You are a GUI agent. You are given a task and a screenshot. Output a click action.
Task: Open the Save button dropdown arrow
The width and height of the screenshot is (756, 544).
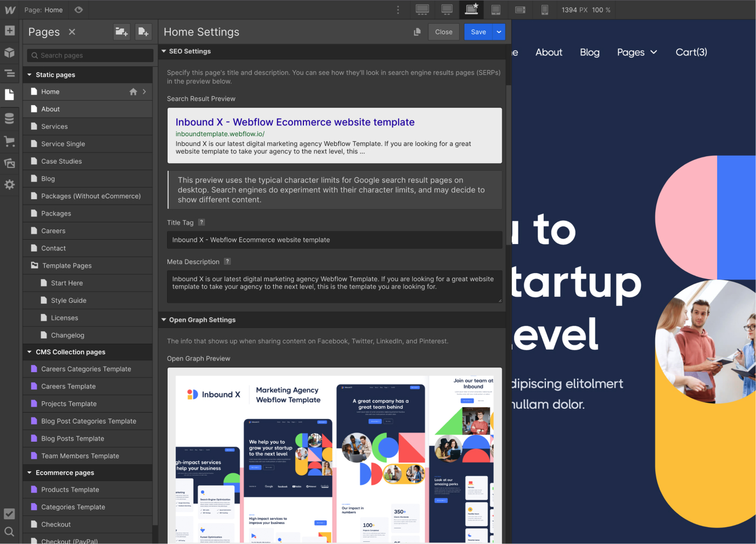[x=499, y=32]
